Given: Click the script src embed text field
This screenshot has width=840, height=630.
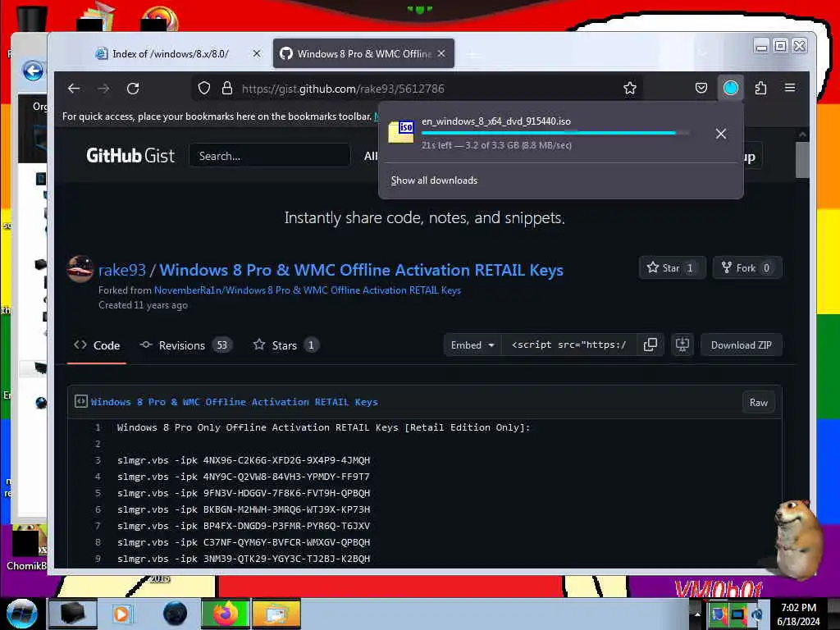Looking at the screenshot, I should click(569, 345).
